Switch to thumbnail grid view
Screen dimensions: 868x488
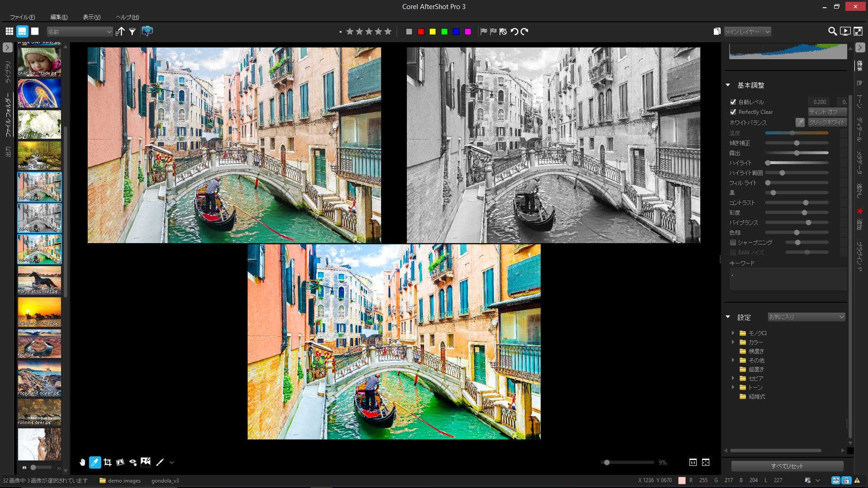pos(9,32)
